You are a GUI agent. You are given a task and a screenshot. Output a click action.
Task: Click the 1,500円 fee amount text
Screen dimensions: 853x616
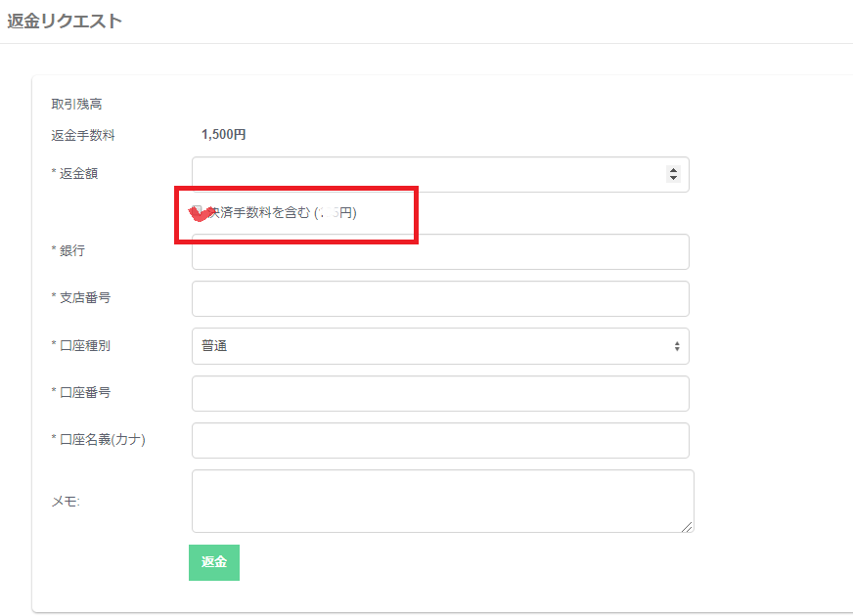pos(223,135)
